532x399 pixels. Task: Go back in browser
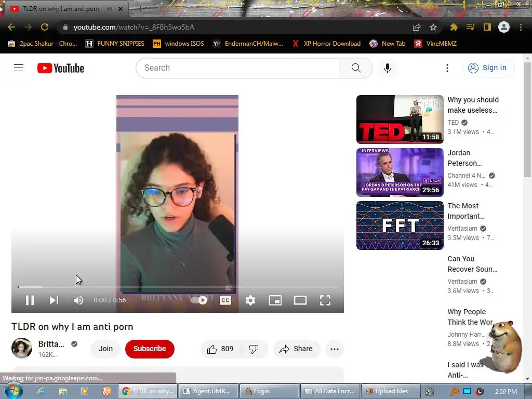(x=11, y=27)
